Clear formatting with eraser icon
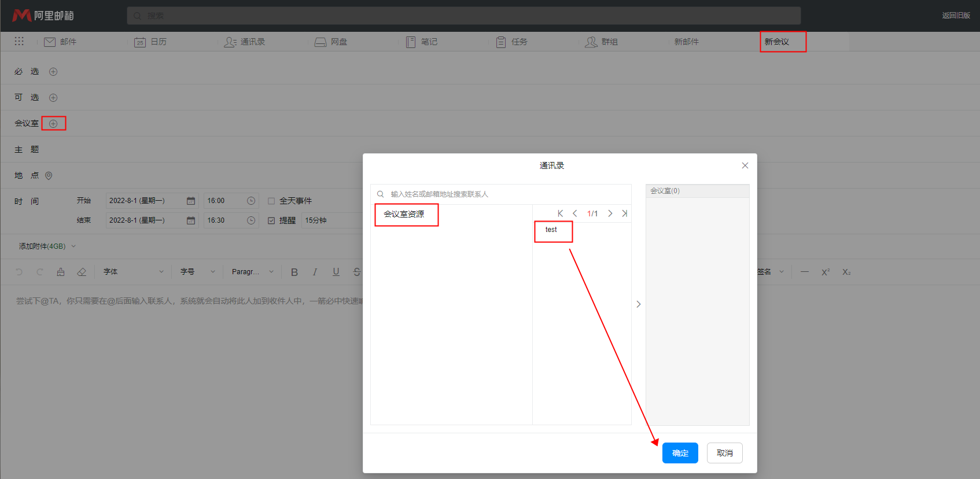Viewport: 980px width, 479px height. (x=82, y=272)
